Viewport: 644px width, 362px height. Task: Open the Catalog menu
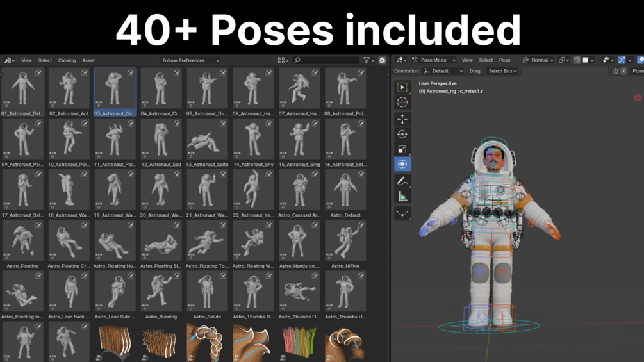67,60
